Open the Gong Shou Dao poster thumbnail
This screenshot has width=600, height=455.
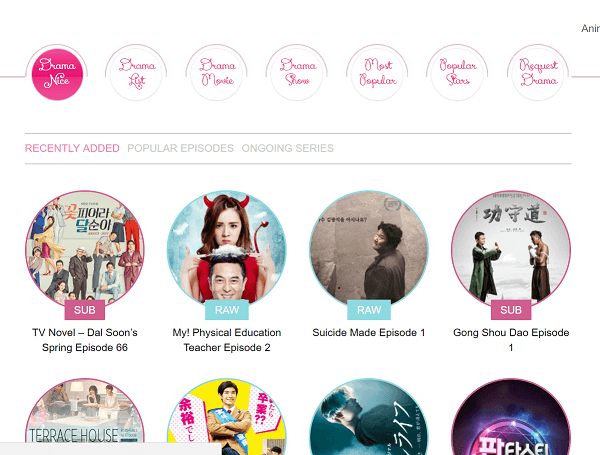coord(511,250)
